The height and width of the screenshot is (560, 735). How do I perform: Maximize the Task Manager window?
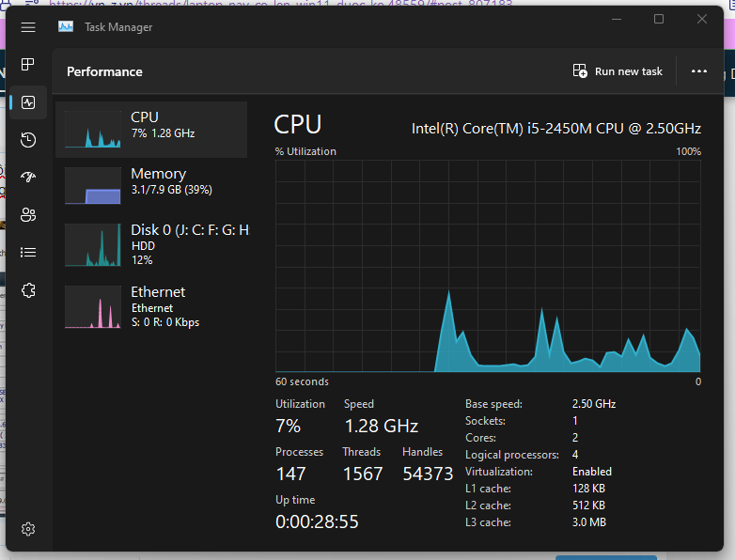tap(659, 19)
